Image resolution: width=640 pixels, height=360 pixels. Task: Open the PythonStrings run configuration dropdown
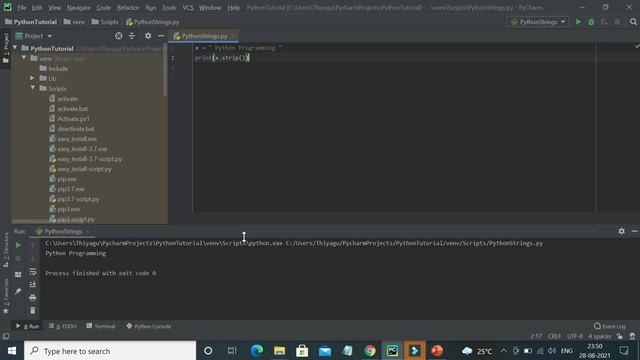pos(538,22)
